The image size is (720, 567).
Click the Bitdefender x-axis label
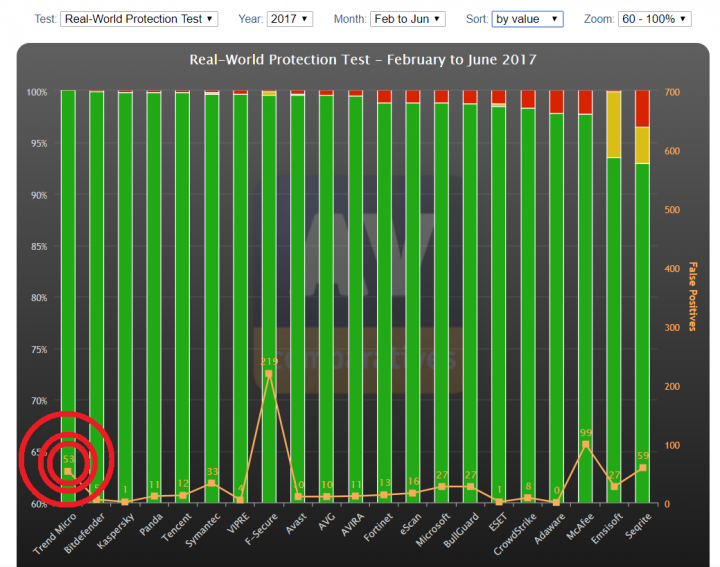coord(84,533)
